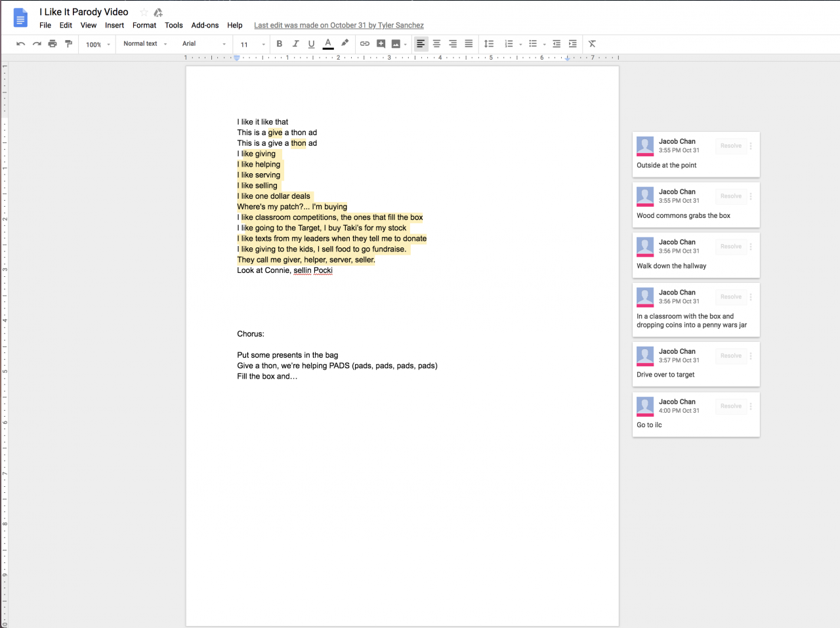Resolve the 'Wood commons grabs the box' comment
Screen dimensions: 840x628
coord(731,196)
